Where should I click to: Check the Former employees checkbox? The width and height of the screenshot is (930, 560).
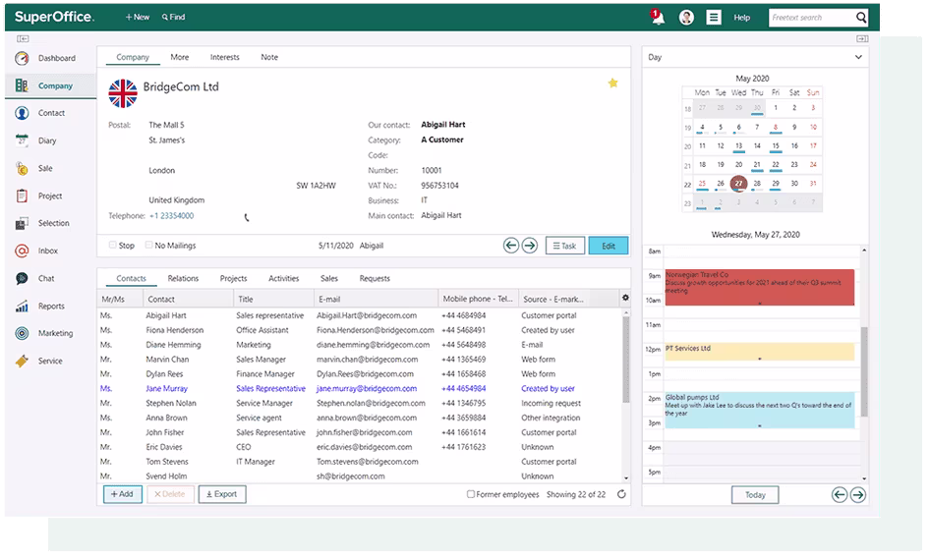point(470,494)
